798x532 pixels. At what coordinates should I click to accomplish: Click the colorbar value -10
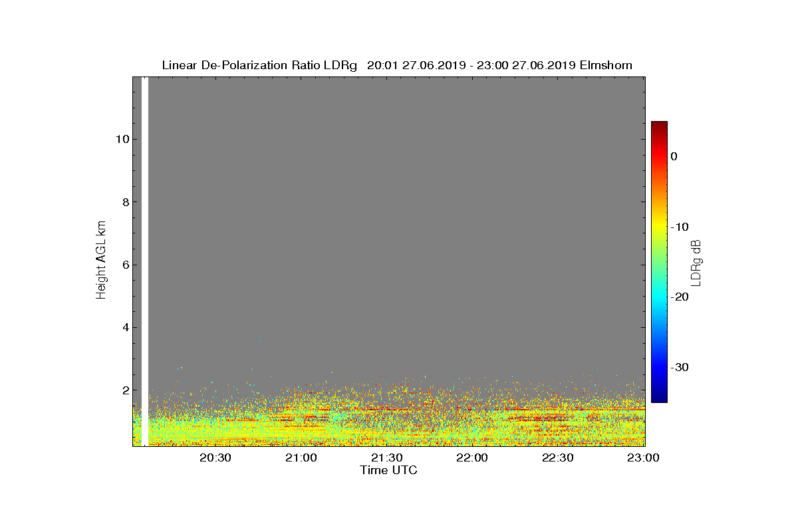coord(679,227)
